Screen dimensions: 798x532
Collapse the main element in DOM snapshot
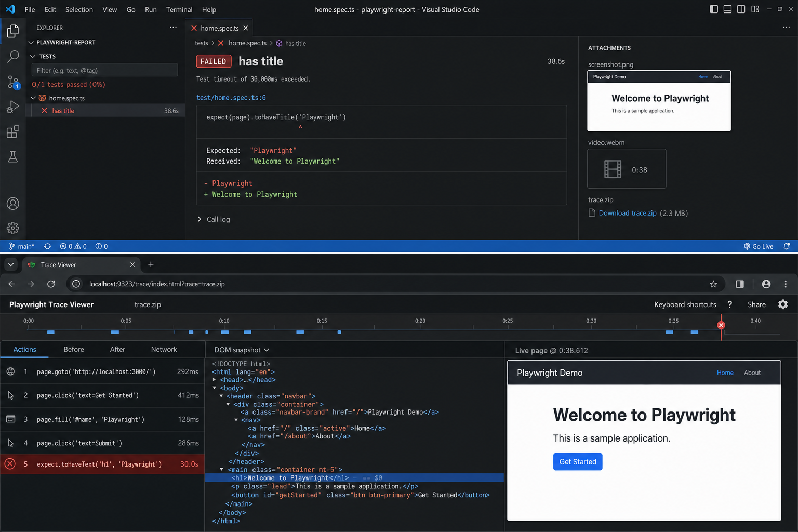pyautogui.click(x=222, y=469)
